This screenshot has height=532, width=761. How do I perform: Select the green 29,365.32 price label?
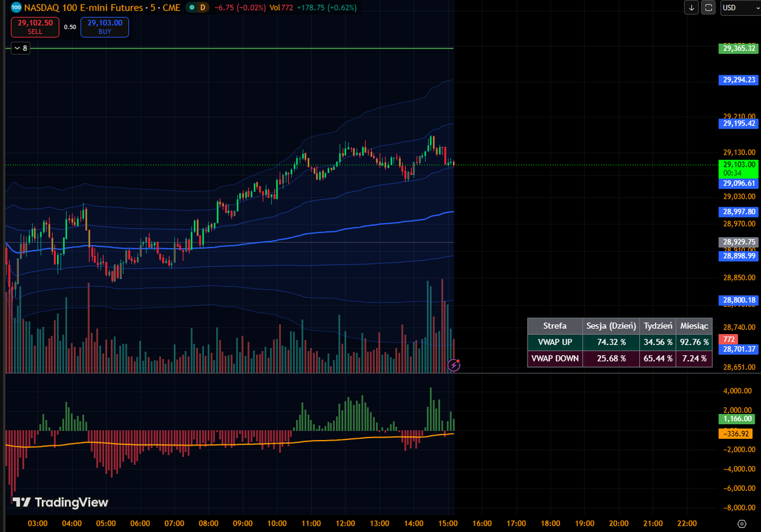[x=739, y=48]
